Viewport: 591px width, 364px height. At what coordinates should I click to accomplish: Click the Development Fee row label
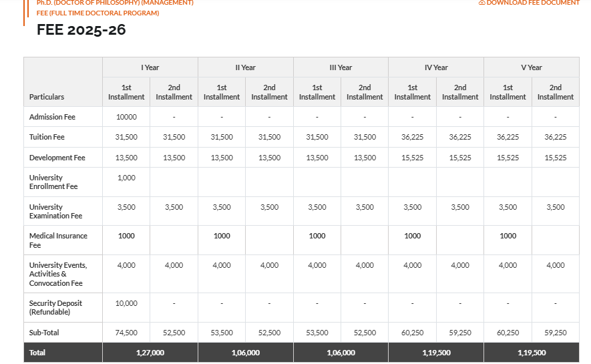click(57, 158)
